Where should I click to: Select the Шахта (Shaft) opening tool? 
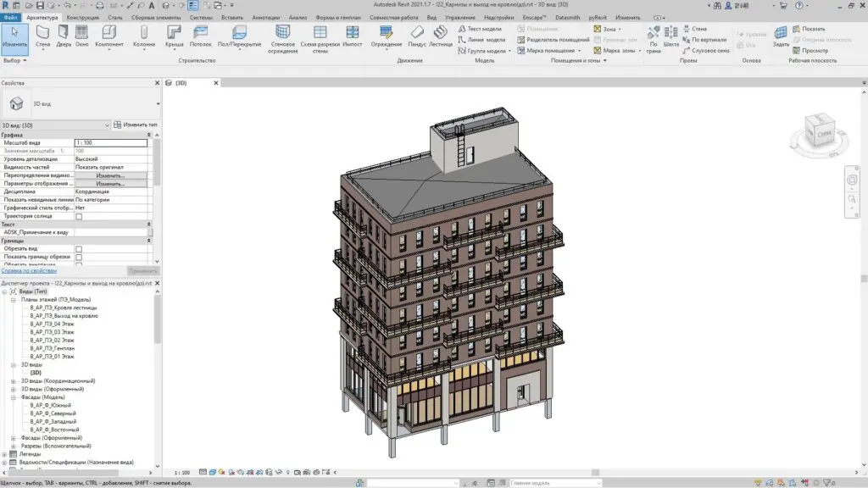click(x=671, y=36)
